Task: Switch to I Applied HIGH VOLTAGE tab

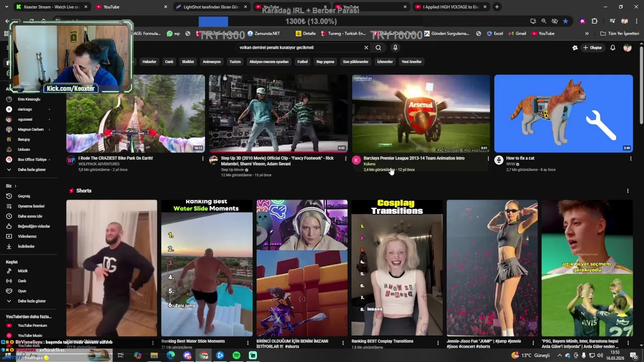Action: (451, 7)
